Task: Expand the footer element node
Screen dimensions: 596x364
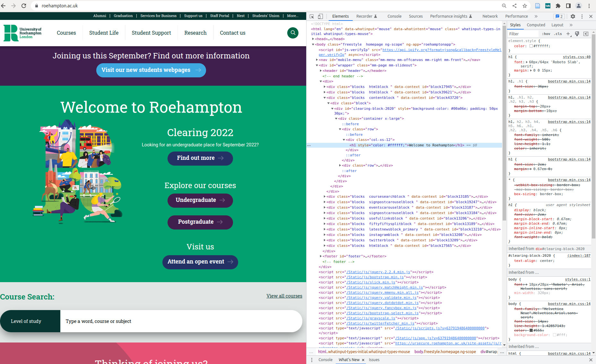Action: (x=321, y=256)
